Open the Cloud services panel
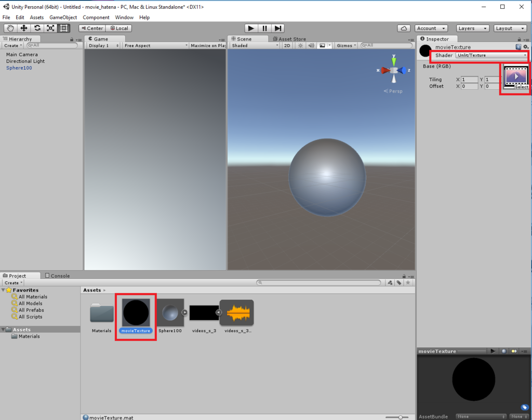The width and height of the screenshot is (532, 420). [404, 28]
